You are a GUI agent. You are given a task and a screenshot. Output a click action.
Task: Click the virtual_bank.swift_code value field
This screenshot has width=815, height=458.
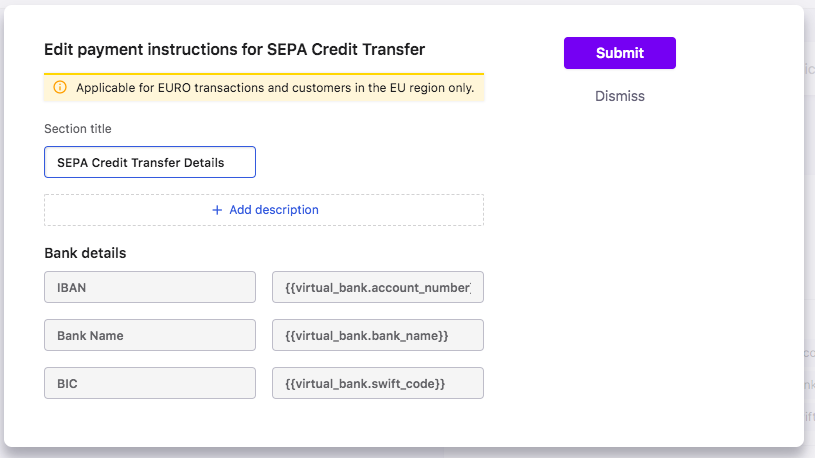click(378, 383)
